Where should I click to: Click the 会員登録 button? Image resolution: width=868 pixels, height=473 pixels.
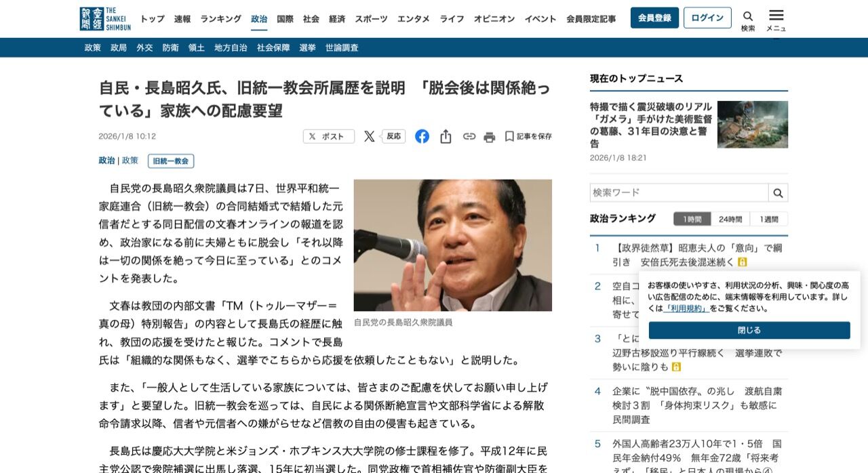[x=654, y=18]
